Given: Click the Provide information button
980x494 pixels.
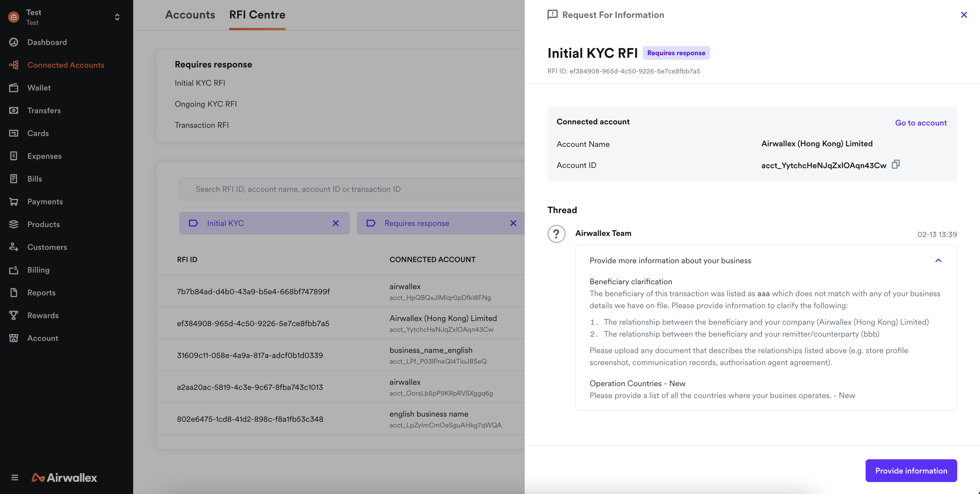Looking at the screenshot, I should 911,471.
